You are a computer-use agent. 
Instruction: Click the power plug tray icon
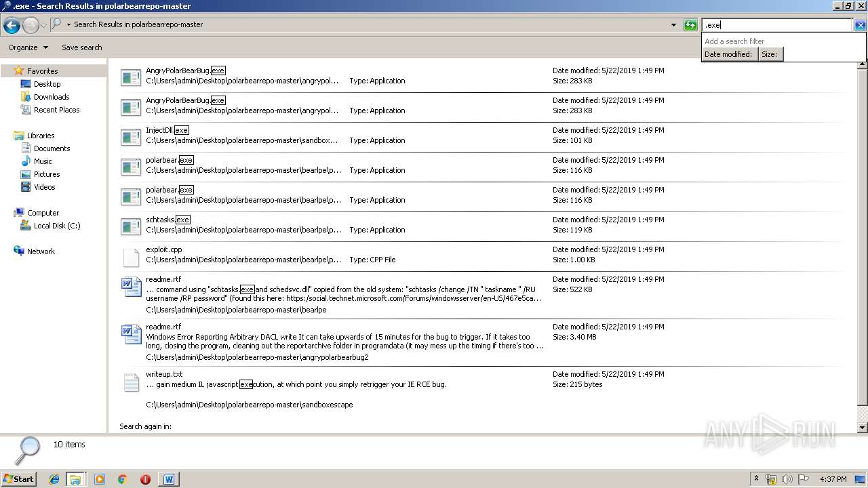click(x=771, y=479)
